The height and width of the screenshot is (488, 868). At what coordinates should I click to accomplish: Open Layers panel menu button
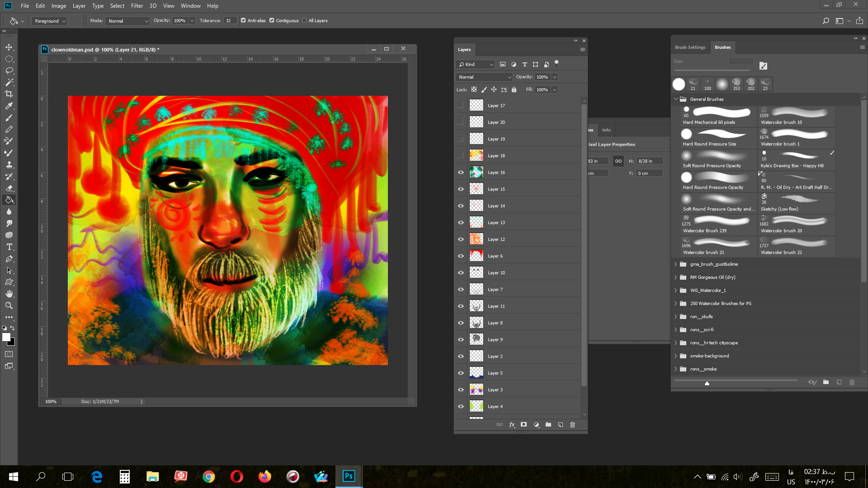[583, 50]
